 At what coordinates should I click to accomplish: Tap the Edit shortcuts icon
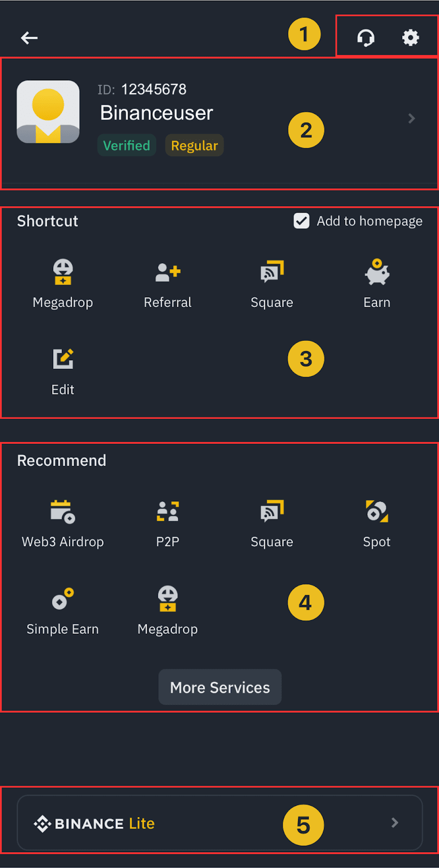pyautogui.click(x=63, y=359)
